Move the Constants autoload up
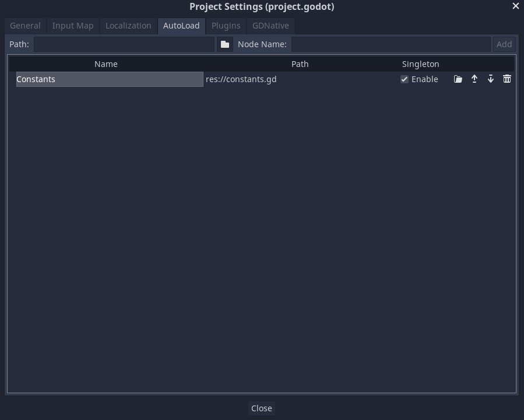 [474, 79]
